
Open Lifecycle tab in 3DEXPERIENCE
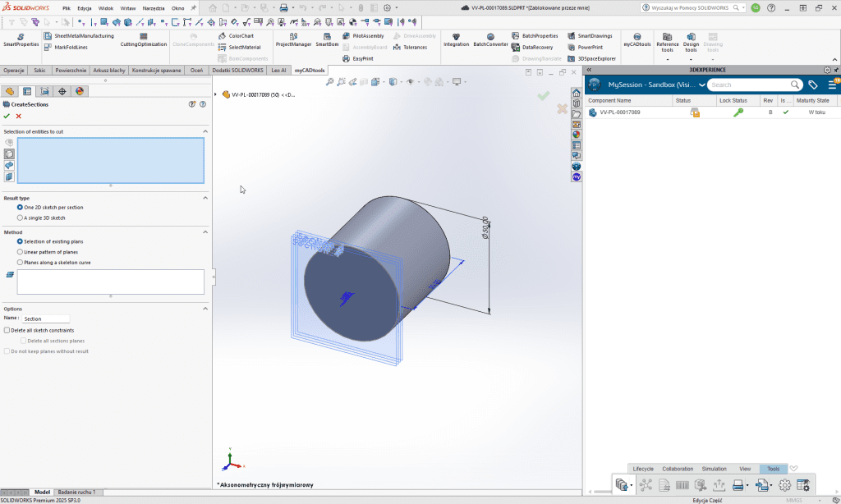point(642,469)
